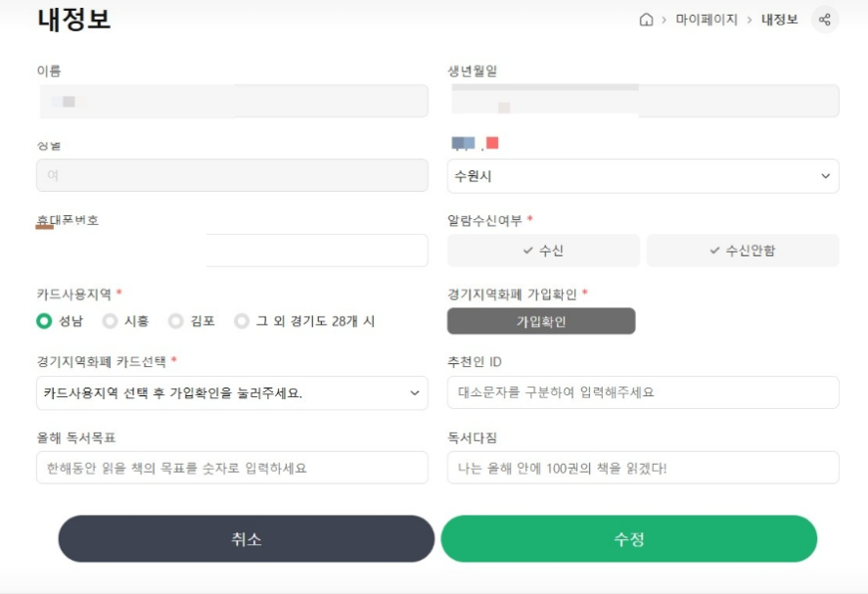The width and height of the screenshot is (868, 594).
Task: Click the dark 취소 cancel button
Action: (246, 538)
